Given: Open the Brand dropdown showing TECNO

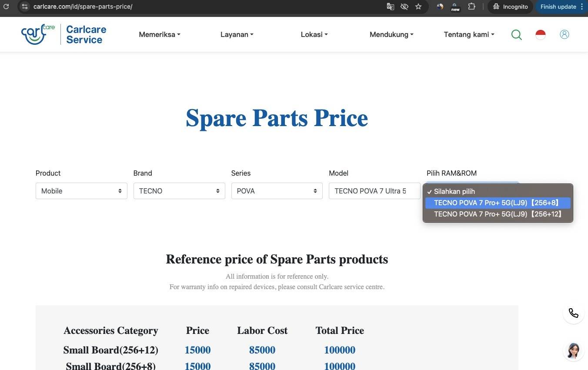Looking at the screenshot, I should pos(179,191).
